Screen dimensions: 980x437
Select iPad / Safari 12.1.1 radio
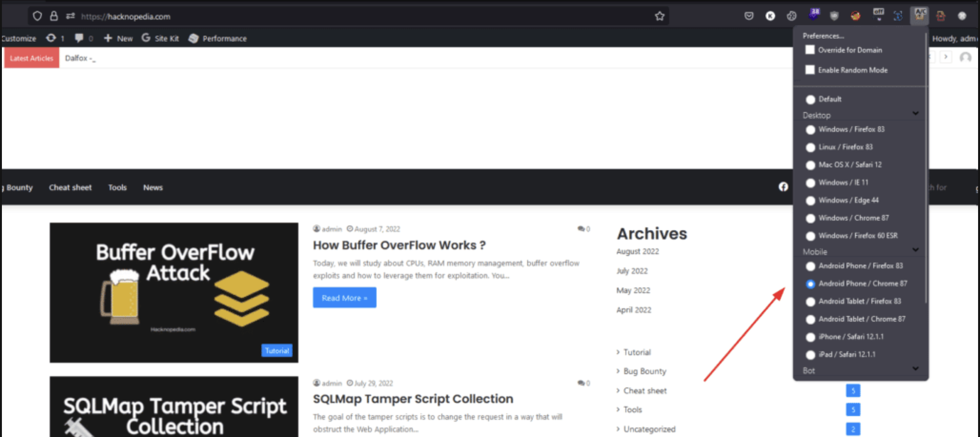pyautogui.click(x=810, y=355)
